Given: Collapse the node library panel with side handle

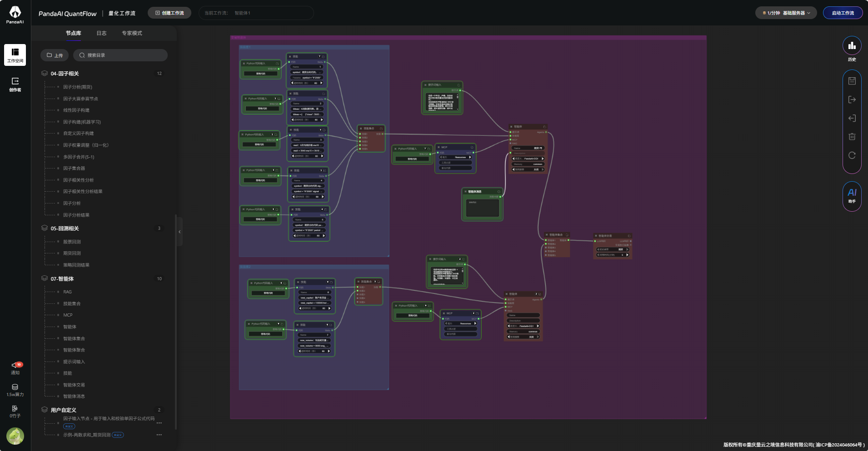Looking at the screenshot, I should [x=180, y=232].
